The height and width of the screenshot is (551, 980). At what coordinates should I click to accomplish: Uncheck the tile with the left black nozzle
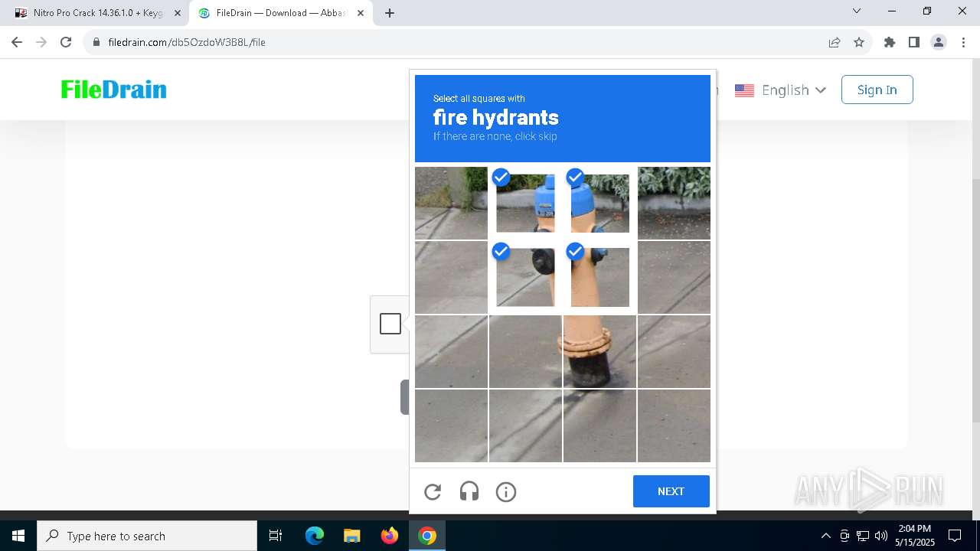pyautogui.click(x=525, y=277)
